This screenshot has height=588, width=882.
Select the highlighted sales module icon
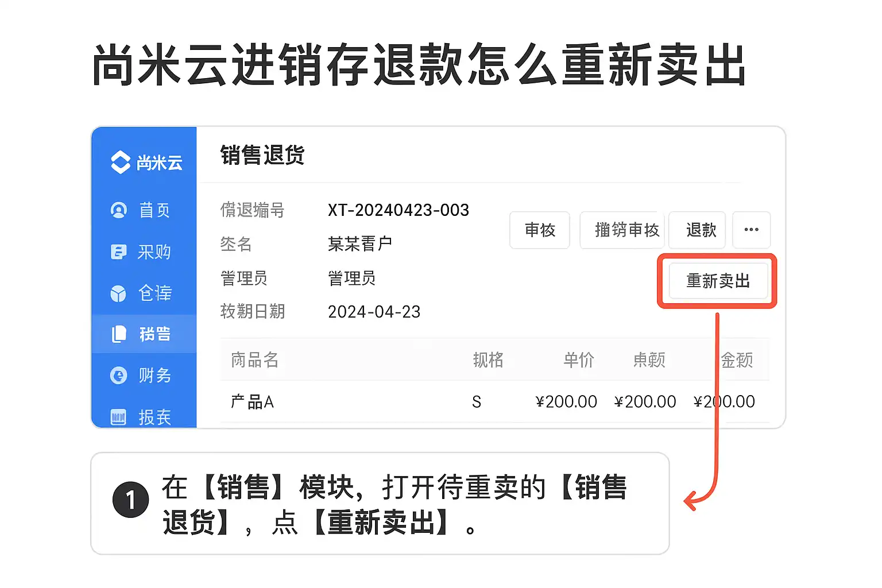[x=119, y=334]
